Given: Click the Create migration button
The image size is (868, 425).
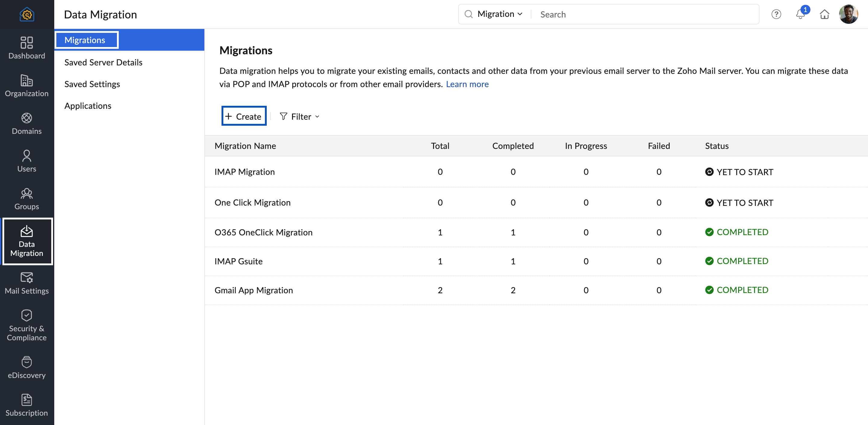Looking at the screenshot, I should [x=244, y=116].
